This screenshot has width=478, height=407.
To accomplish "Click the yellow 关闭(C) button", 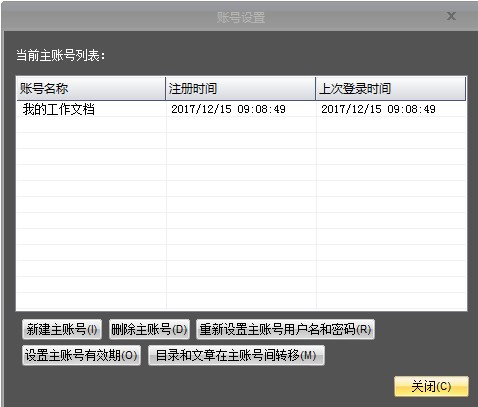I will tap(431, 386).
